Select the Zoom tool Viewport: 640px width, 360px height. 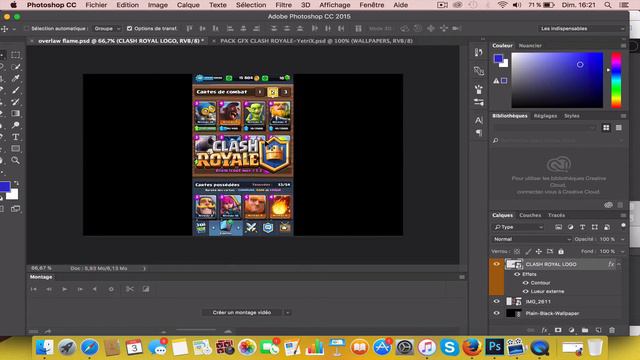[x=16, y=160]
